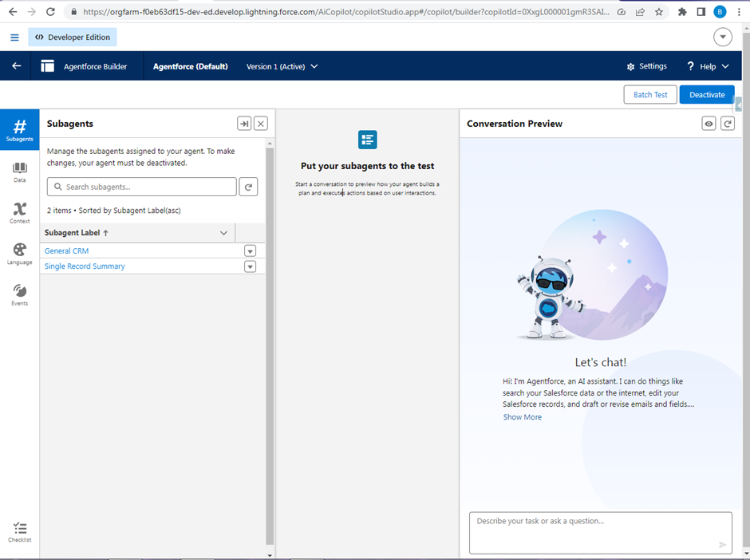Click the browser forward button

pyautogui.click(x=32, y=12)
